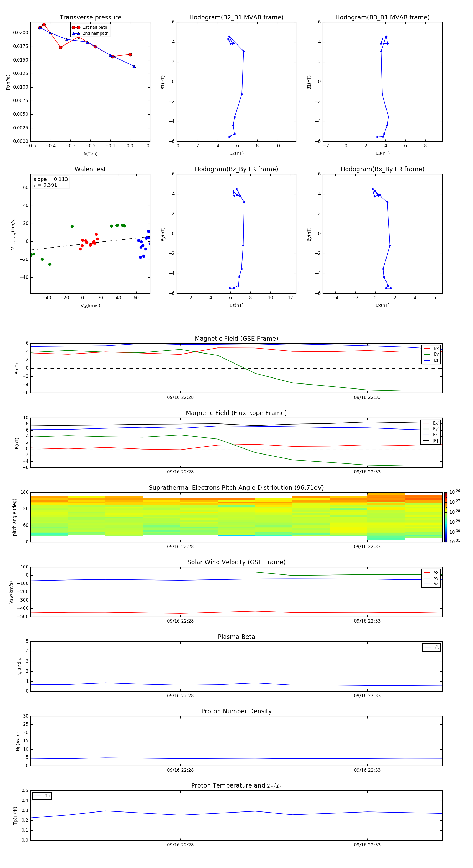Click the By entry in GSE legend
Image resolution: width=473 pixels, height=868 pixels.
click(x=431, y=355)
